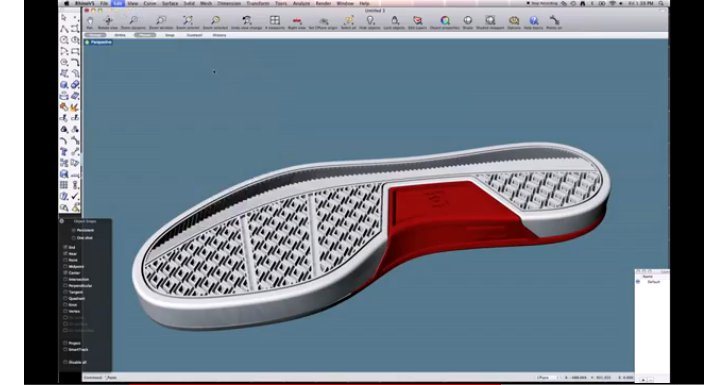Select the Pan view tool
Viewport: 723px width, 385px height.
click(x=90, y=20)
